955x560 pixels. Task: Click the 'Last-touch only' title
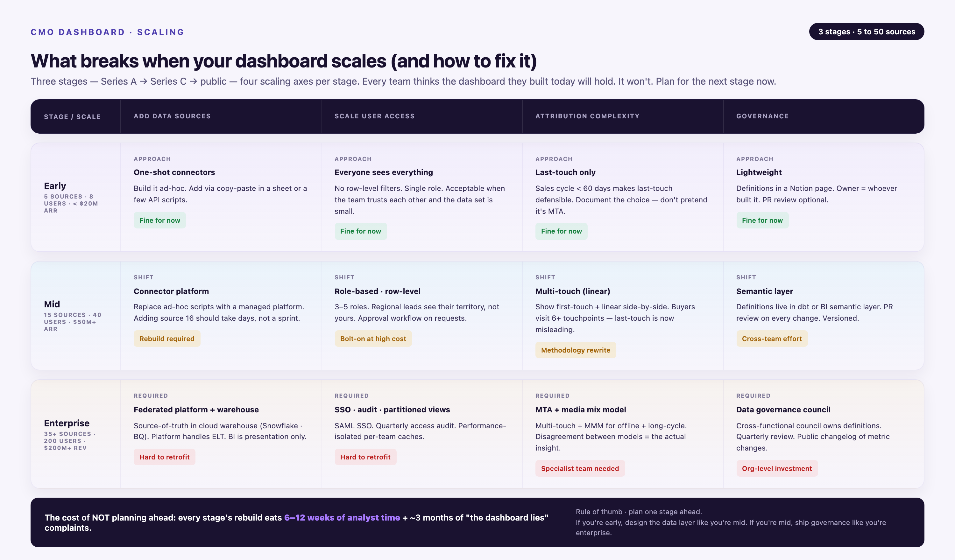tap(565, 172)
